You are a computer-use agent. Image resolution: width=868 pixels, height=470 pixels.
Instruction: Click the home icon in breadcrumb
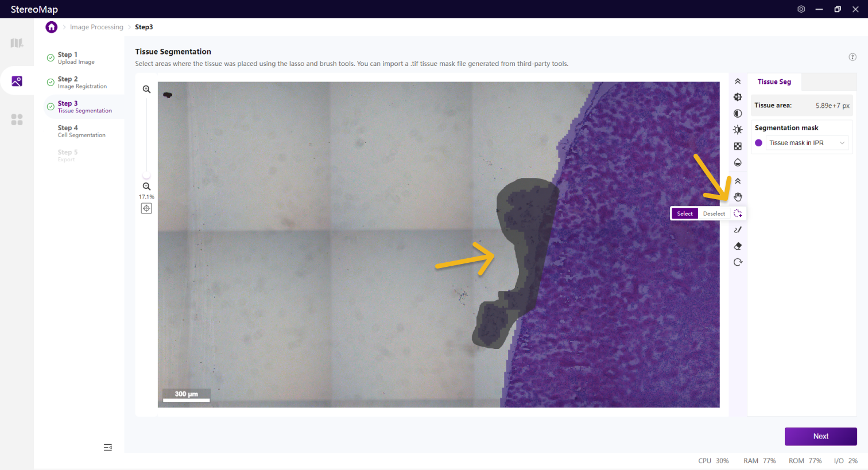[x=52, y=27]
